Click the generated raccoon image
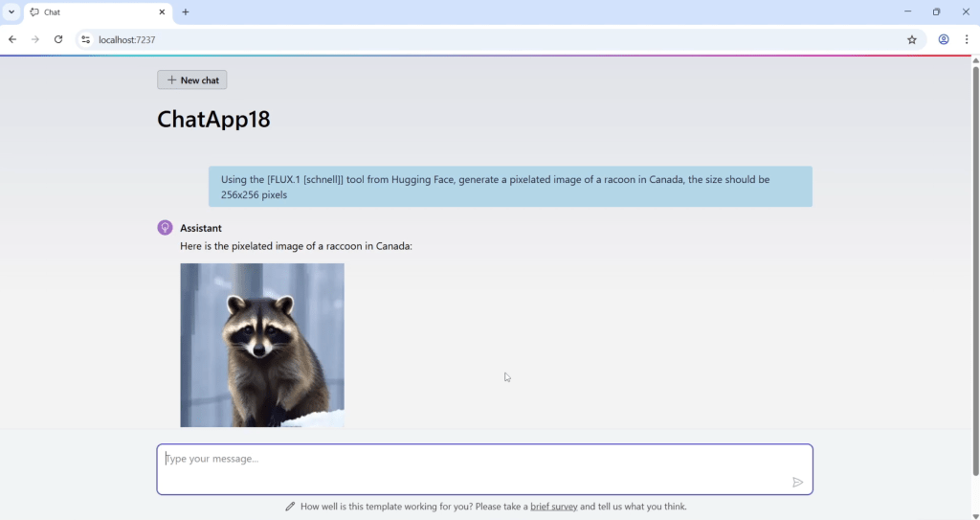 coord(262,345)
